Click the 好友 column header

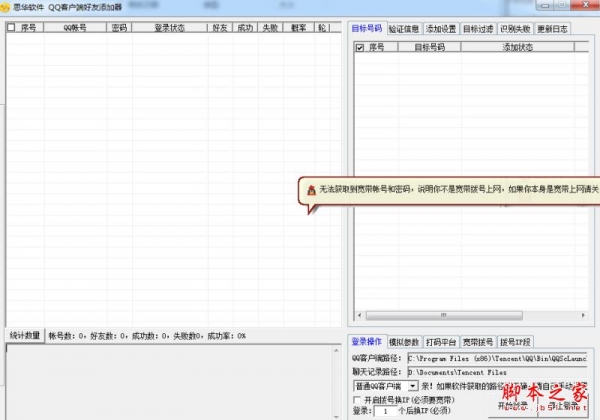coord(220,28)
